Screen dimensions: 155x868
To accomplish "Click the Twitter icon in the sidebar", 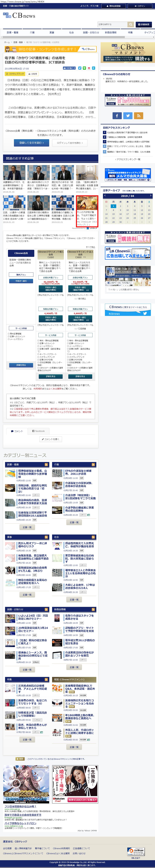I will [x=128, y=116].
